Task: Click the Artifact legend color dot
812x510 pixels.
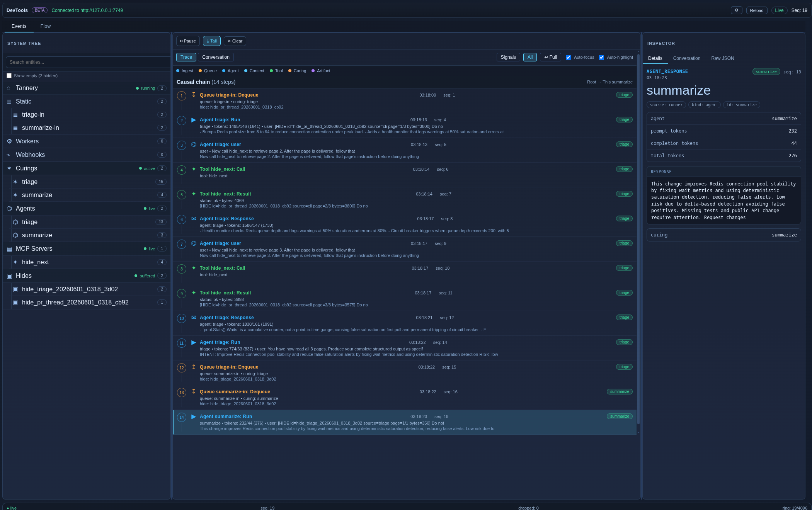Action: [x=313, y=71]
